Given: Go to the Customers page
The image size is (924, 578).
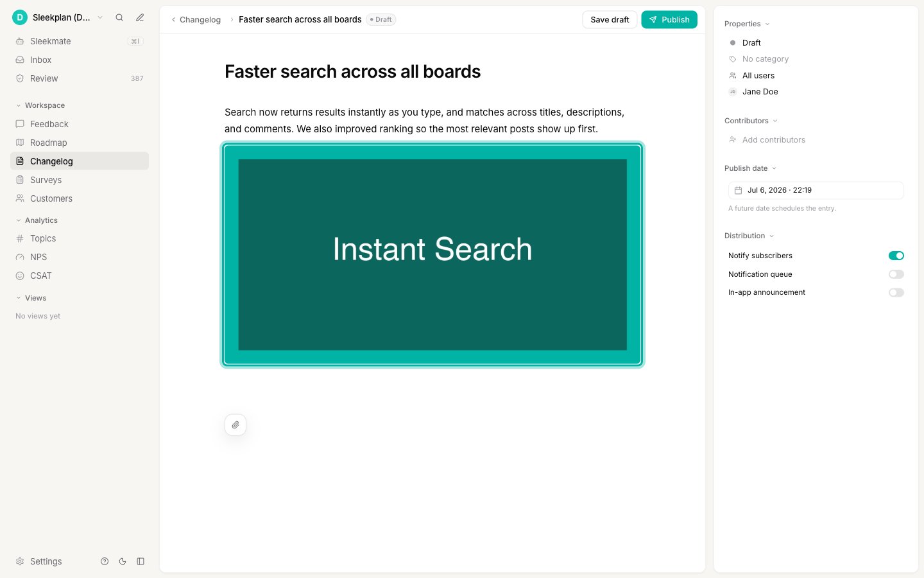Looking at the screenshot, I should 80,198.
